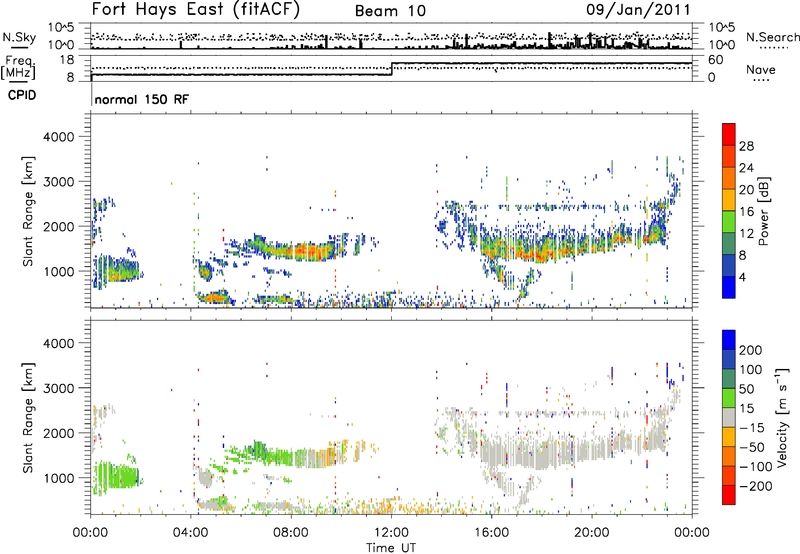The height and width of the screenshot is (554, 800).
Task: Click the "18" frequency axis tick label
Action: (67, 60)
